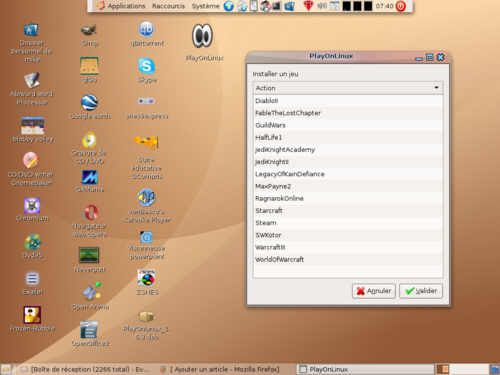Pick JediKnightAcademy from the list
This screenshot has height=375, width=500.
(348, 150)
